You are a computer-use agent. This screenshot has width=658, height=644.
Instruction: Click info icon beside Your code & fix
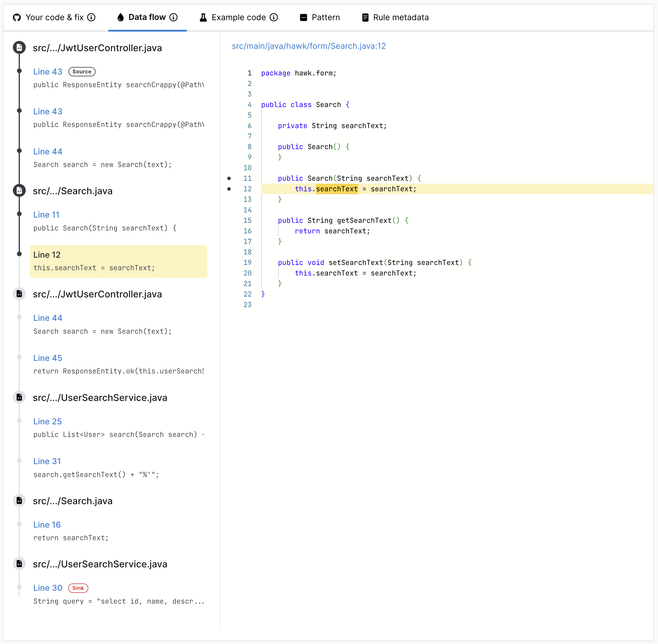point(91,17)
